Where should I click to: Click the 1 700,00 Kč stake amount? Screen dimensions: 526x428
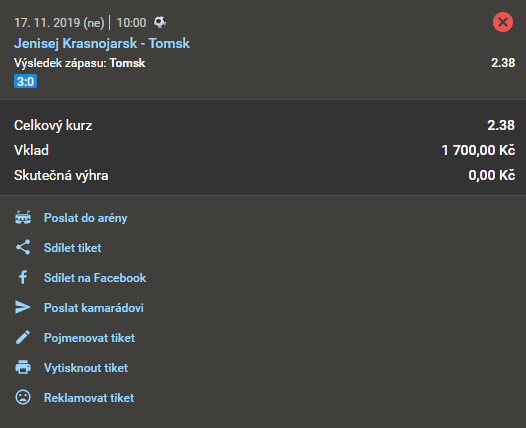[478, 150]
